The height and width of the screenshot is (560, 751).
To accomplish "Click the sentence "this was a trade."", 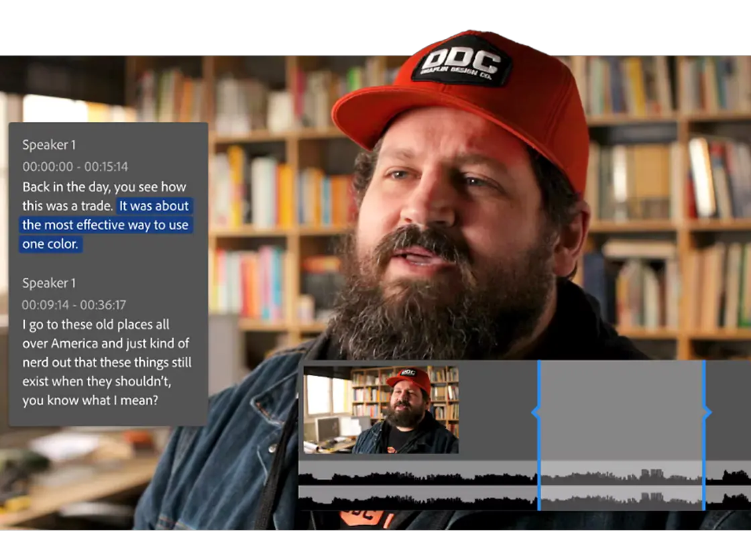I will [68, 206].
